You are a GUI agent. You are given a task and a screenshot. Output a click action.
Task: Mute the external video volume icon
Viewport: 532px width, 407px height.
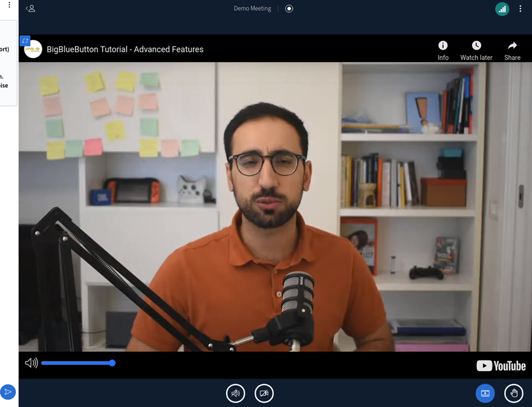pyautogui.click(x=31, y=363)
